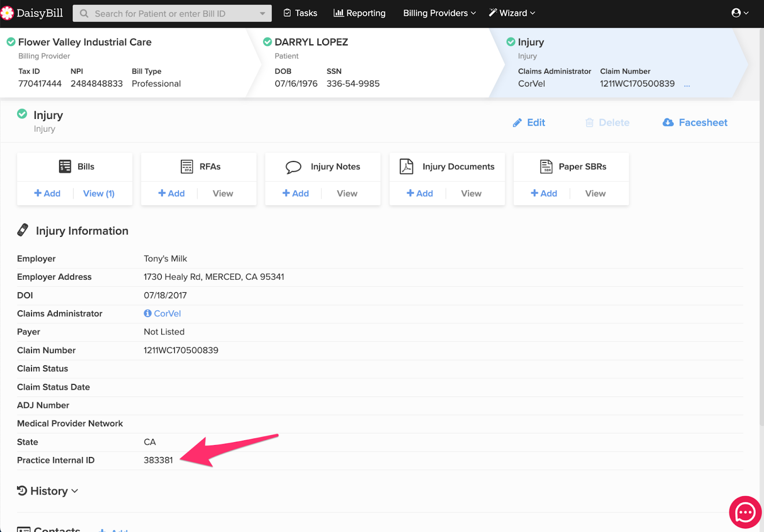Viewport: 764px width, 532px height.
Task: Focus the patient or Bill ID search field
Action: [x=172, y=13]
